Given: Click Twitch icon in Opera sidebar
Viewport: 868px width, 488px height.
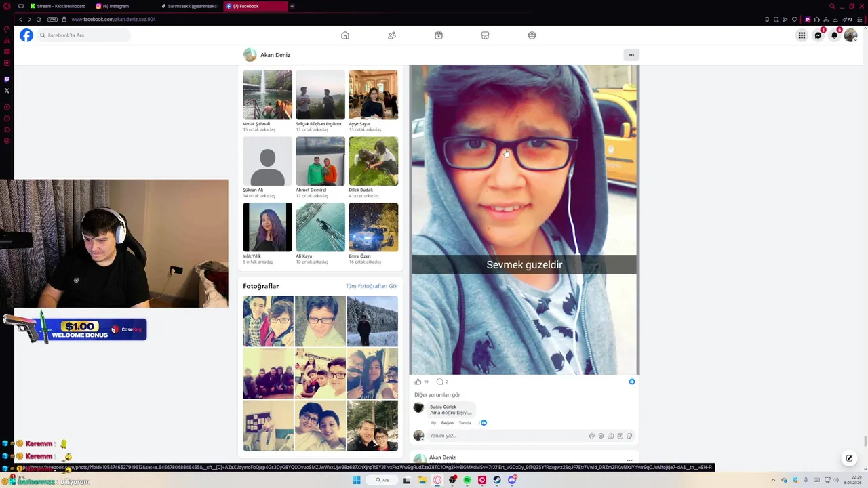Looking at the screenshot, I should (x=7, y=79).
